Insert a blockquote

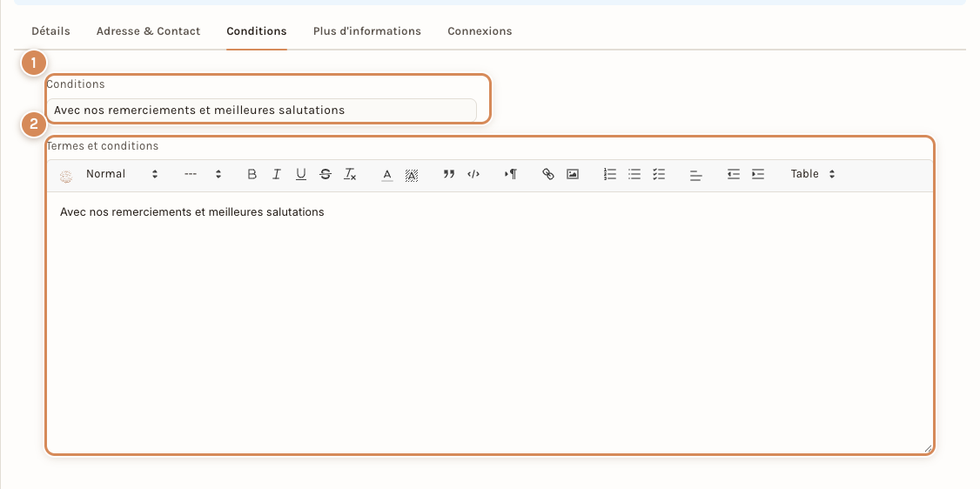coord(449,174)
